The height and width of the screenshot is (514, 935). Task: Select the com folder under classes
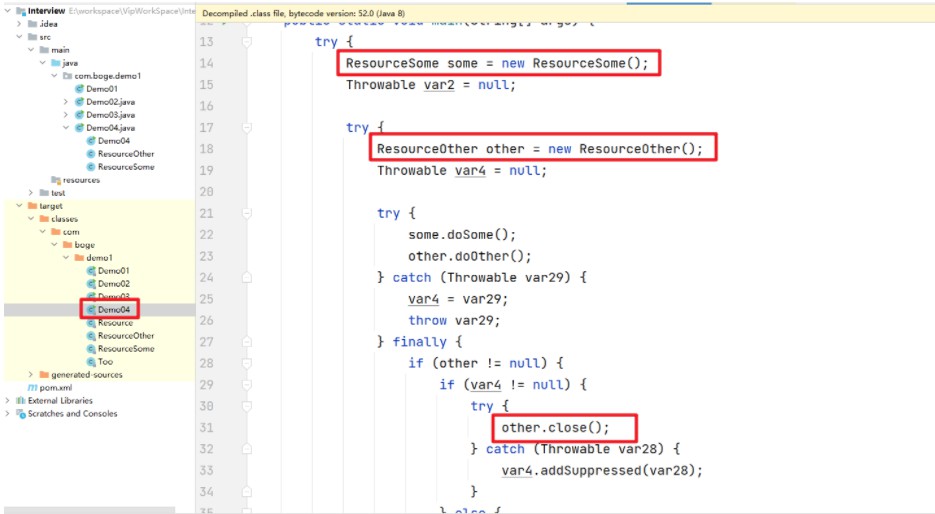point(71,232)
